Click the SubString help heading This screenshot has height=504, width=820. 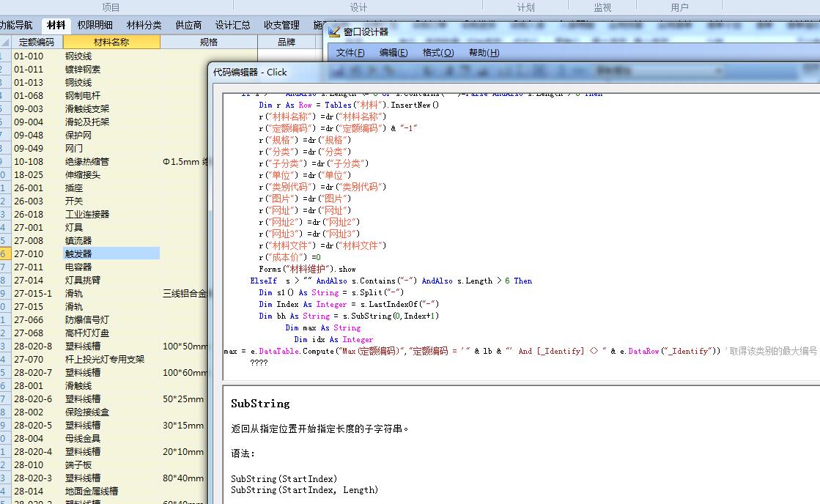pos(260,404)
